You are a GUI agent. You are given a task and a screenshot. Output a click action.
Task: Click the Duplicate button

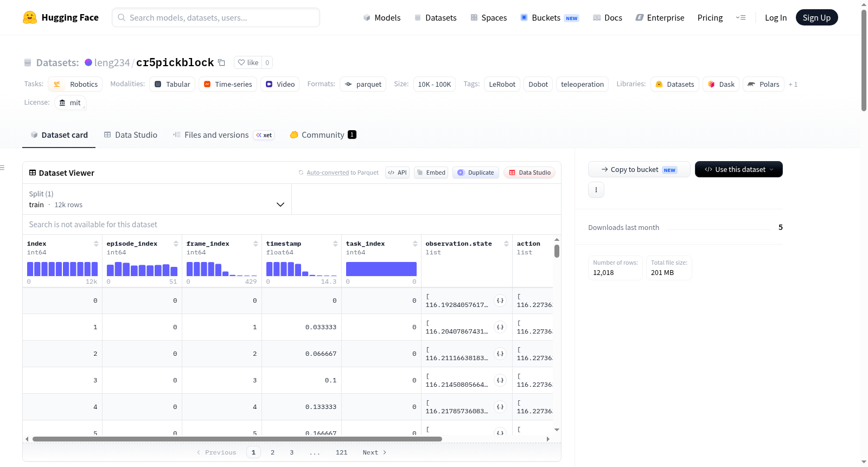tap(476, 172)
